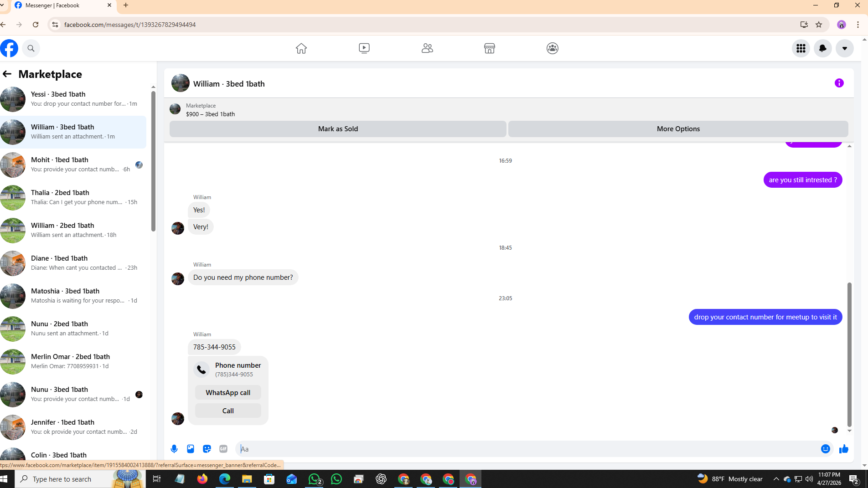Open the GIF picker
The height and width of the screenshot is (488, 868).
click(x=223, y=449)
